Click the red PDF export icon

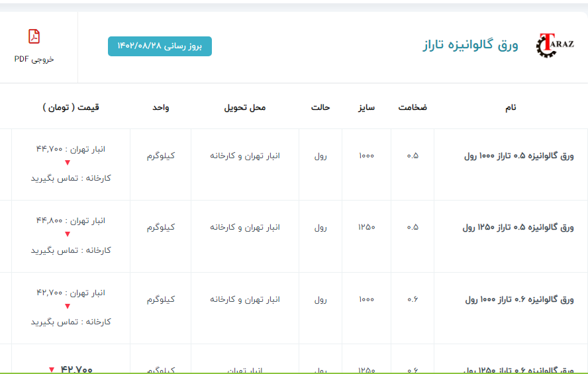tap(34, 36)
